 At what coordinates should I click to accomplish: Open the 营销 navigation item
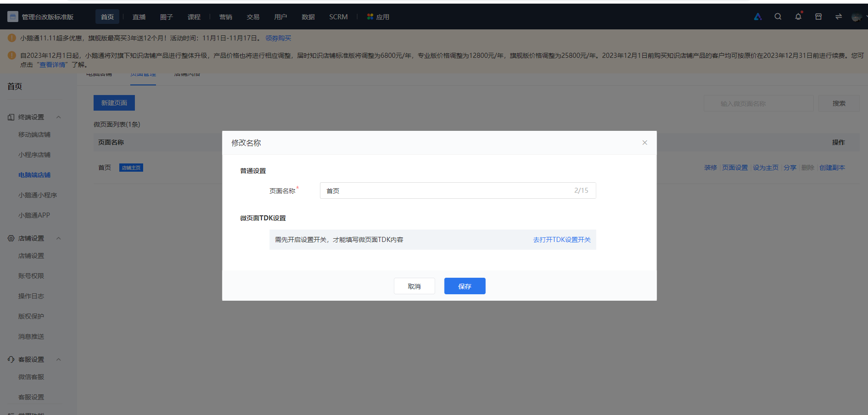(x=226, y=17)
